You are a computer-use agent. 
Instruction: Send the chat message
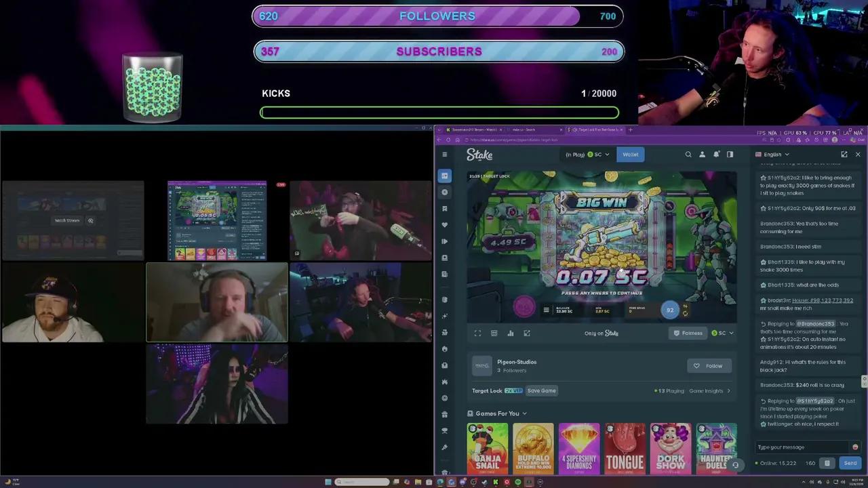(850, 463)
